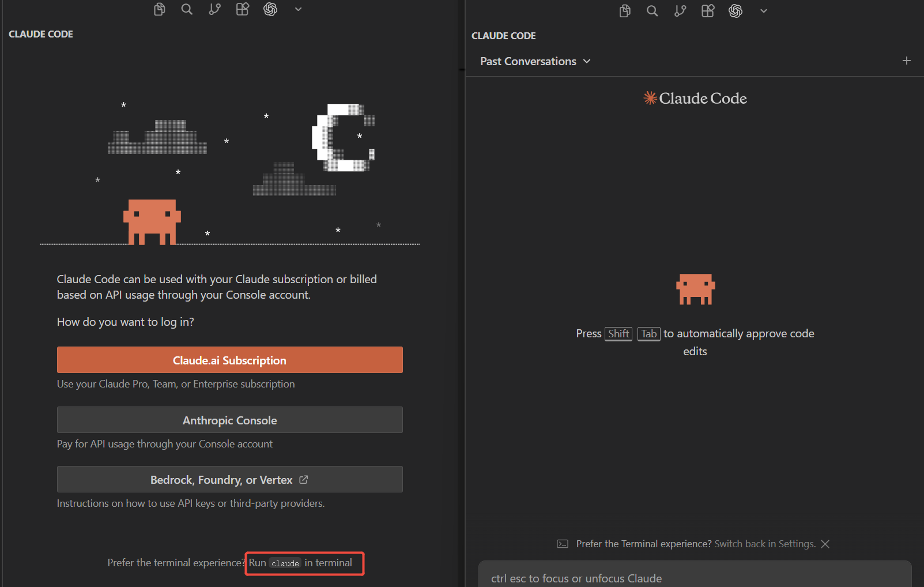
Task: Open Search icon in left panel toolbar
Action: click(187, 9)
